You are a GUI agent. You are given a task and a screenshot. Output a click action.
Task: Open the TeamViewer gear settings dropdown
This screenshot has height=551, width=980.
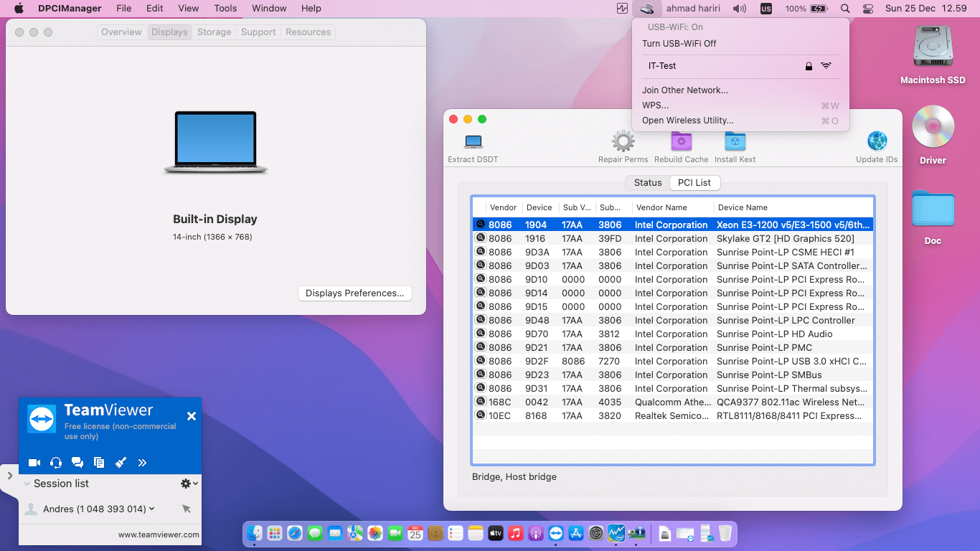189,484
